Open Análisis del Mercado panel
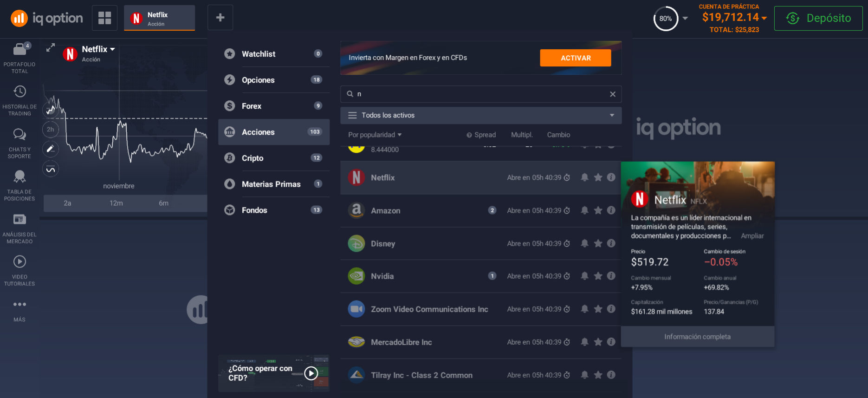The width and height of the screenshot is (868, 398). pos(19,228)
